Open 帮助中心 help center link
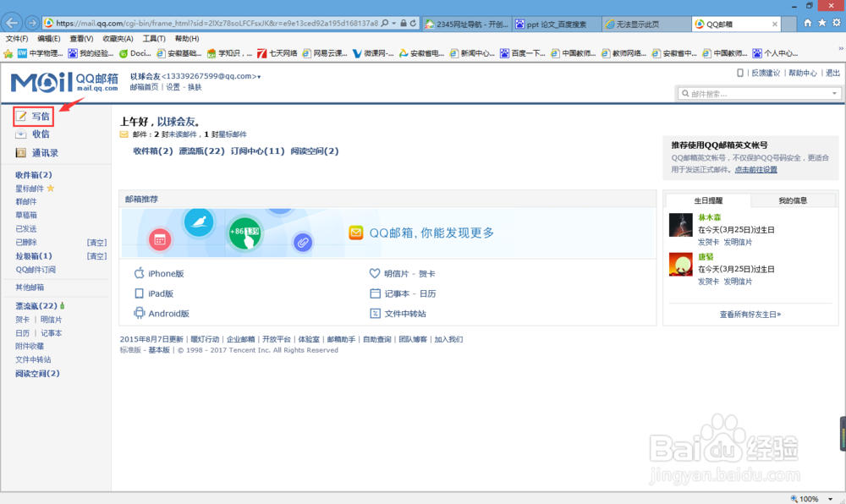The width and height of the screenshot is (846, 504). click(802, 73)
